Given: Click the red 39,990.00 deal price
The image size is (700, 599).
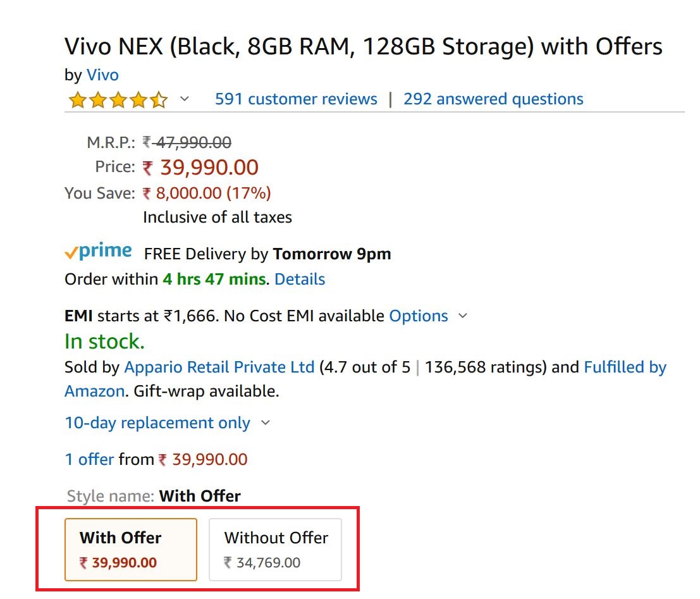Looking at the screenshot, I should tap(209, 168).
